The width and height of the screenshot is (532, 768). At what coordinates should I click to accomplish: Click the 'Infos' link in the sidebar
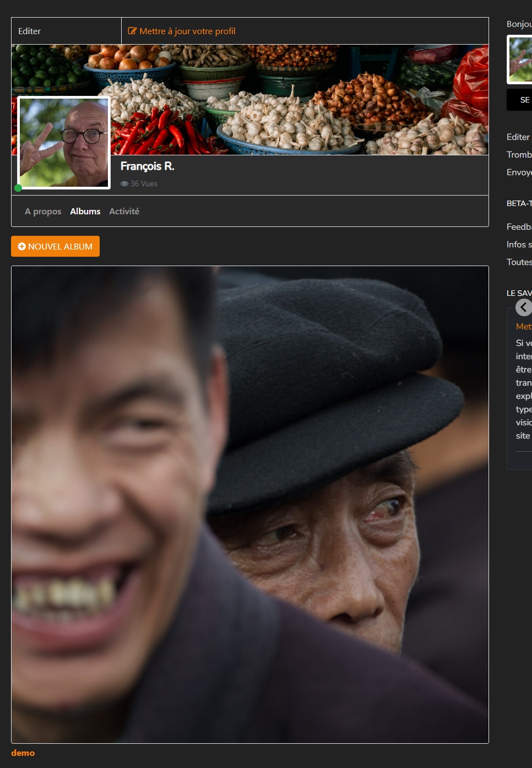pos(519,245)
